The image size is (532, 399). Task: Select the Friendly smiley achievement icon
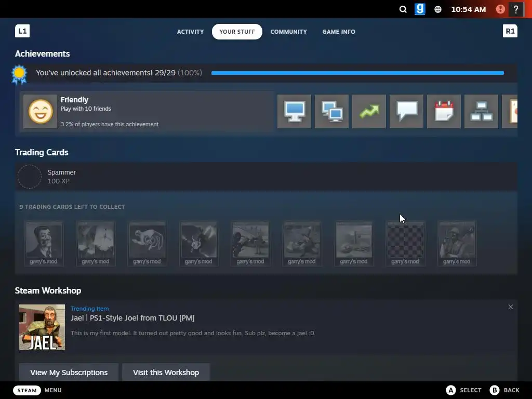pyautogui.click(x=41, y=111)
